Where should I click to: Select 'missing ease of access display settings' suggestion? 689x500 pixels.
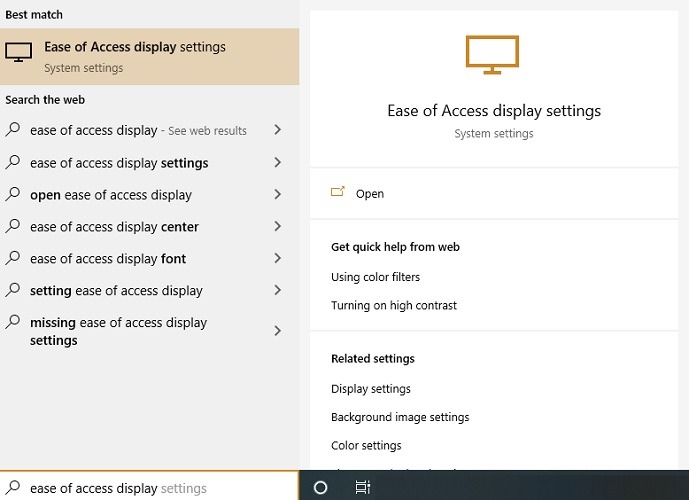click(149, 331)
